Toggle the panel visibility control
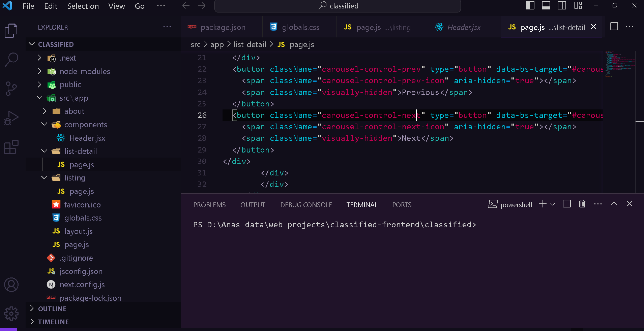Screen dimensions: 644x331 click(546, 5)
